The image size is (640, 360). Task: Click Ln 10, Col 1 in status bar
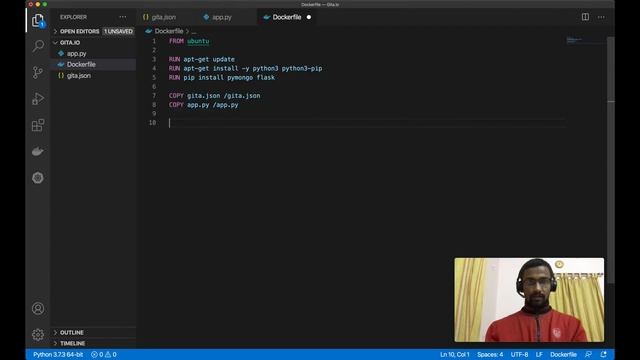click(455, 354)
